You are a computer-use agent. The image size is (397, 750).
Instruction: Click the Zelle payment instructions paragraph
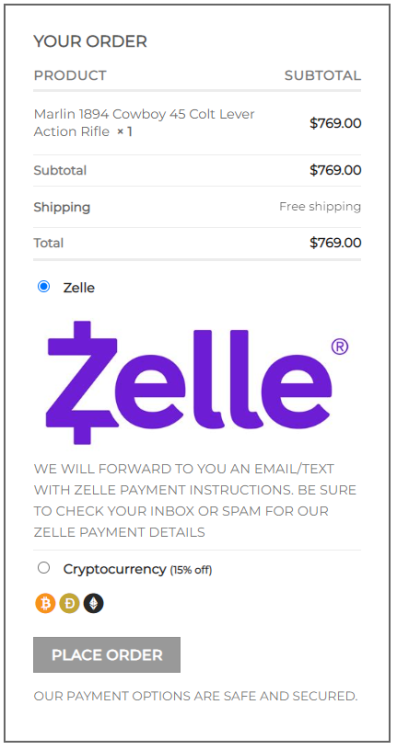[x=195, y=500]
